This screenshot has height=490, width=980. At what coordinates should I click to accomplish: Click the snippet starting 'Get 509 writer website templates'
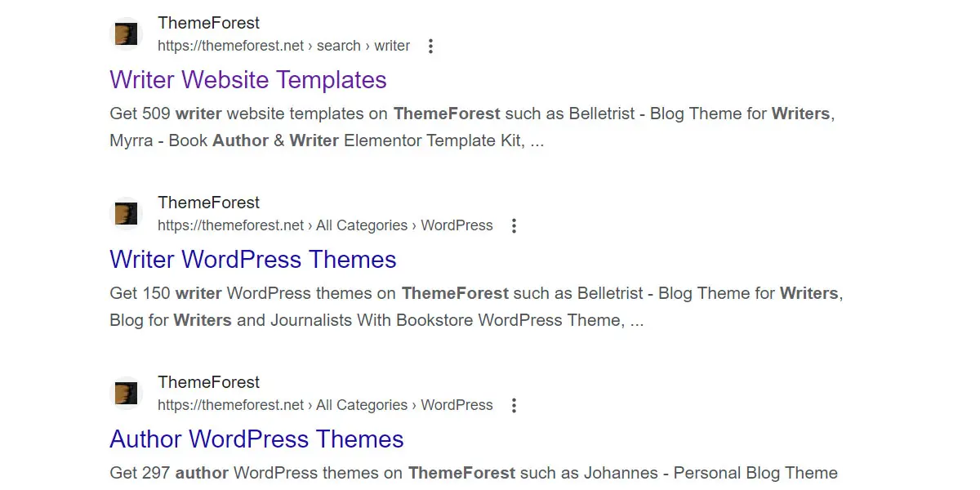click(472, 127)
